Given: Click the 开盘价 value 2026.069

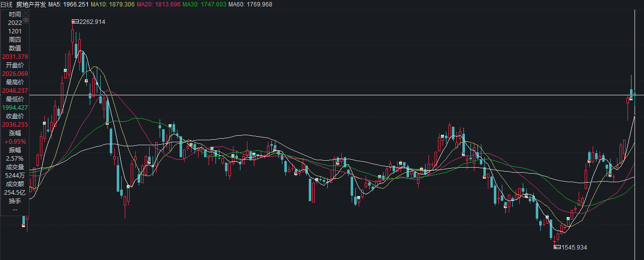Looking at the screenshot, I should [15, 73].
